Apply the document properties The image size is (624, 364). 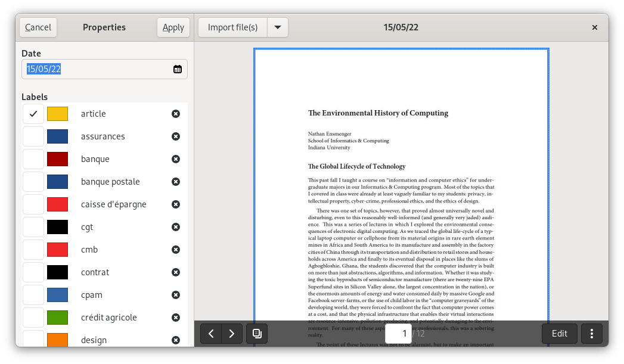click(173, 27)
